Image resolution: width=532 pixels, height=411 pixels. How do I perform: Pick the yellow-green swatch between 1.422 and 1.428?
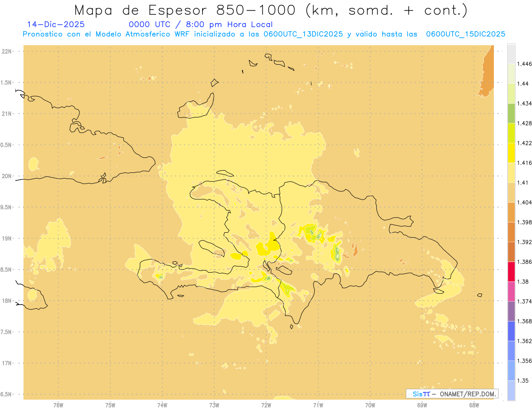(511, 133)
